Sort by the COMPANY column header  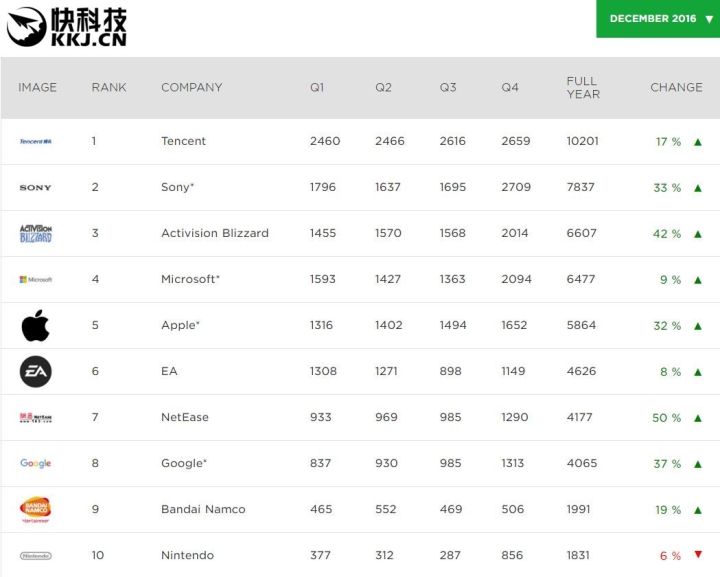[192, 87]
